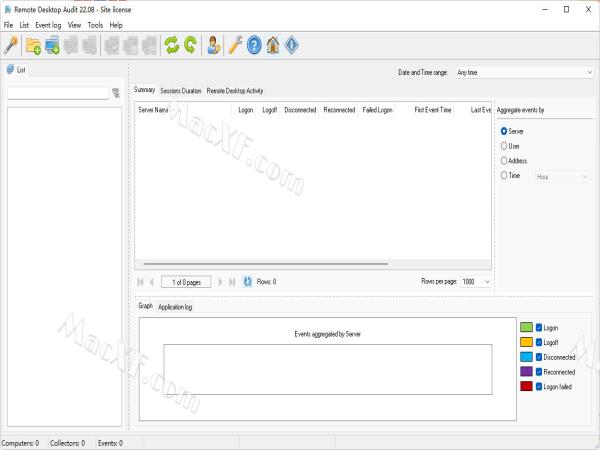
Task: Switch to the Graph tab
Action: click(x=145, y=305)
